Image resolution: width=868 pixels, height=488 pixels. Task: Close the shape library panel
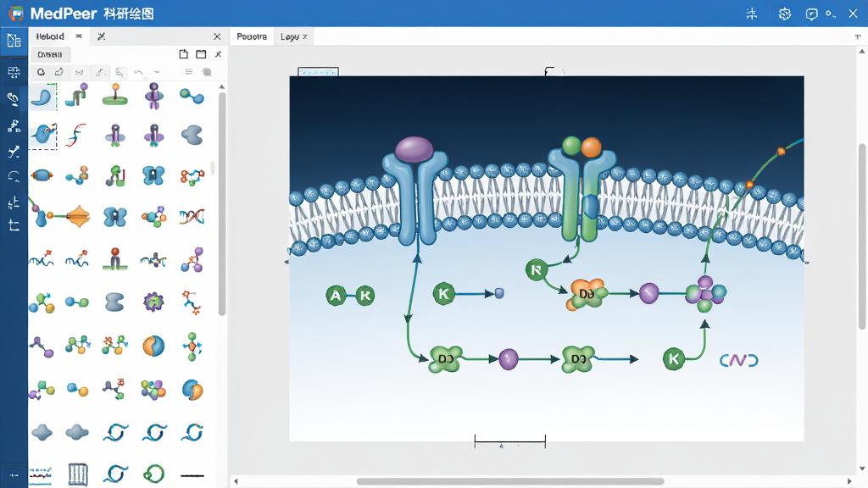click(217, 36)
